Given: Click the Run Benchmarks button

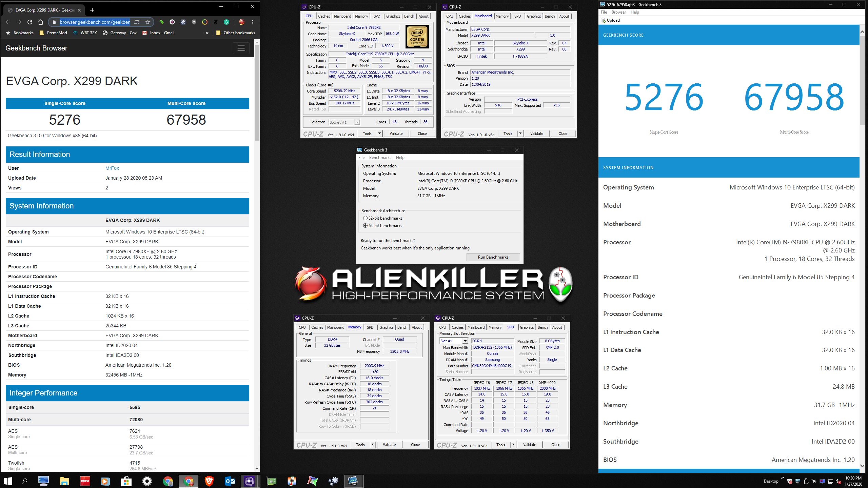Looking at the screenshot, I should (493, 257).
